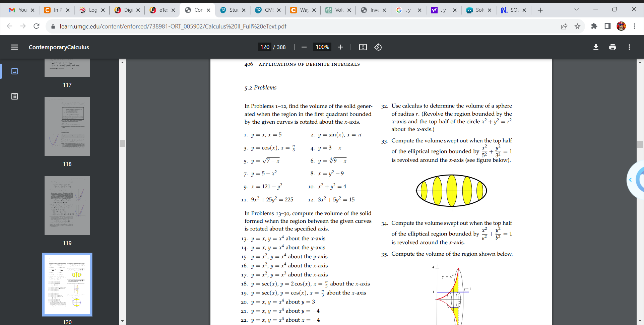Open the PDF viewer more options menu
The image size is (644, 325).
point(629,47)
